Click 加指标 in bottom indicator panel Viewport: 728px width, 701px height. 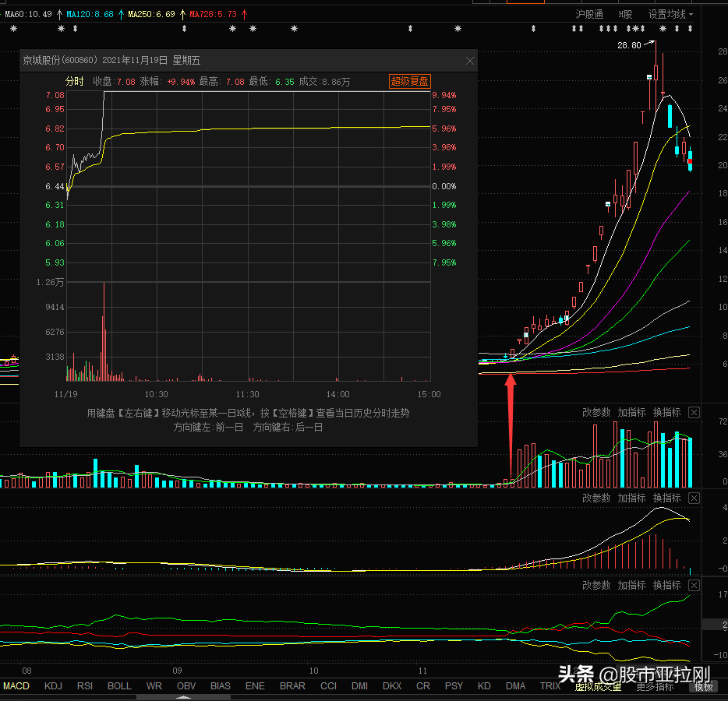point(631,585)
